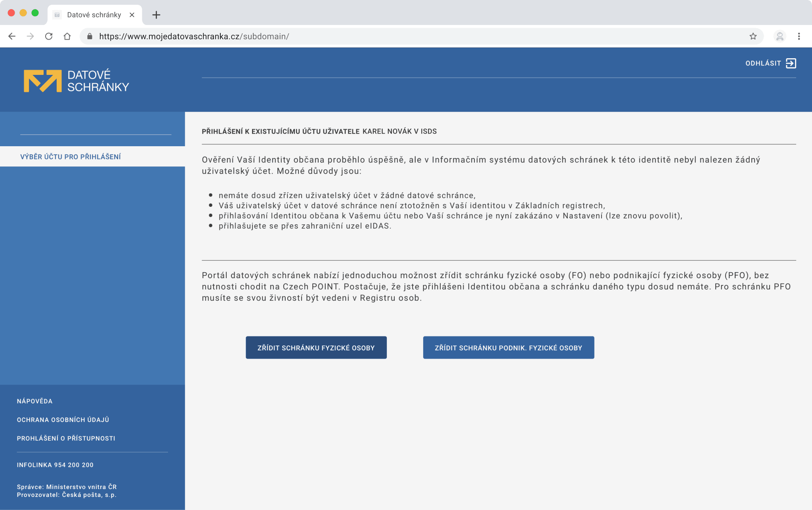This screenshot has height=510, width=812.
Task: Close the Datové schránky tab
Action: [132, 15]
